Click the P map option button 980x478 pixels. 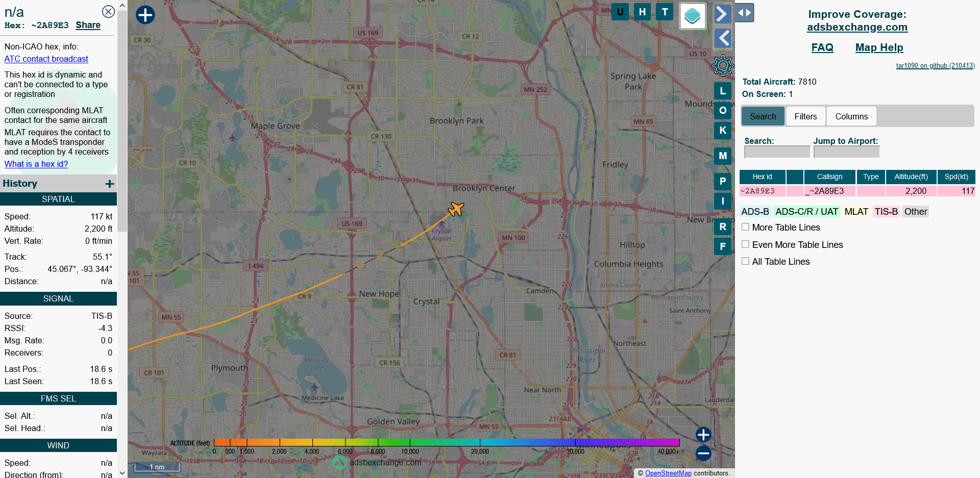723,181
